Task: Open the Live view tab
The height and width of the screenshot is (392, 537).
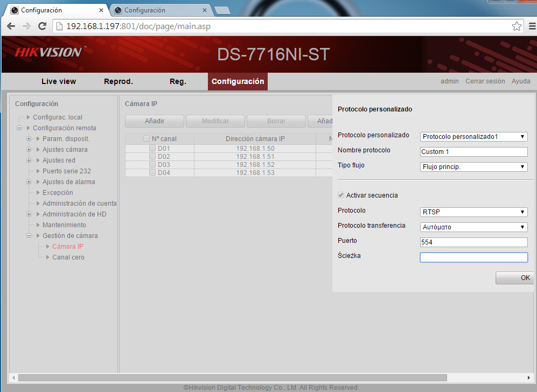Action: [x=59, y=81]
